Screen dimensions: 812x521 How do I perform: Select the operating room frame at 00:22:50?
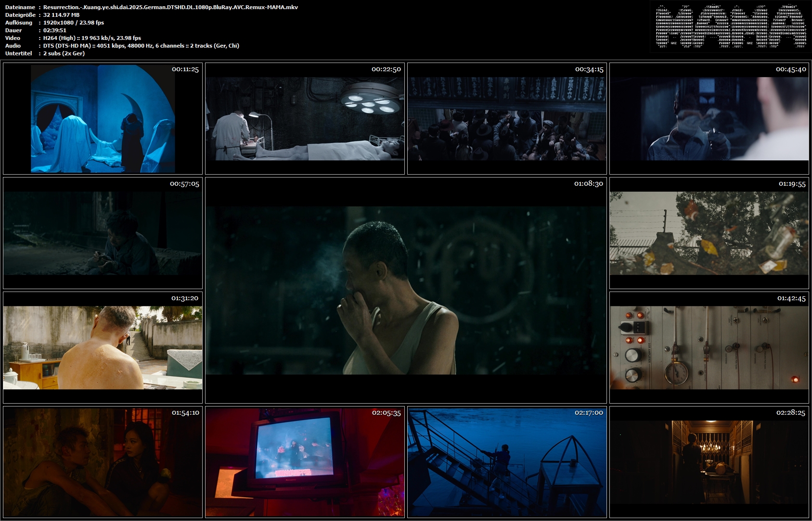pyautogui.click(x=305, y=118)
